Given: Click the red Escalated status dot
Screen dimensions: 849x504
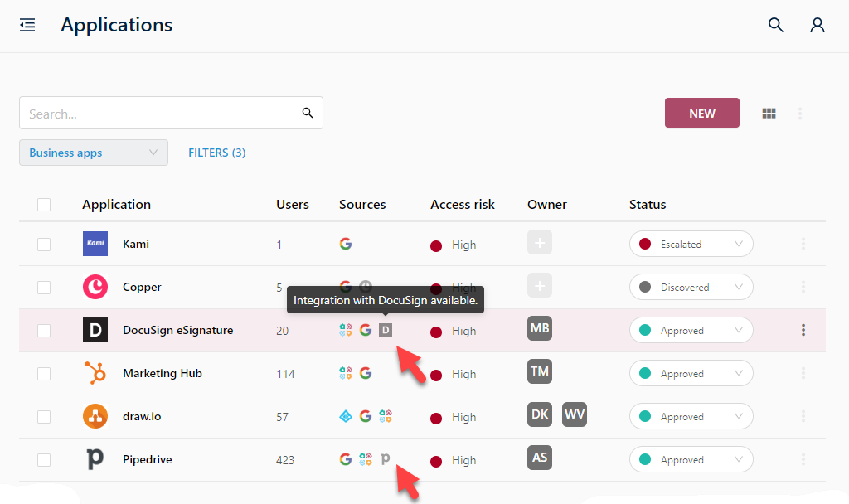Looking at the screenshot, I should tap(645, 244).
